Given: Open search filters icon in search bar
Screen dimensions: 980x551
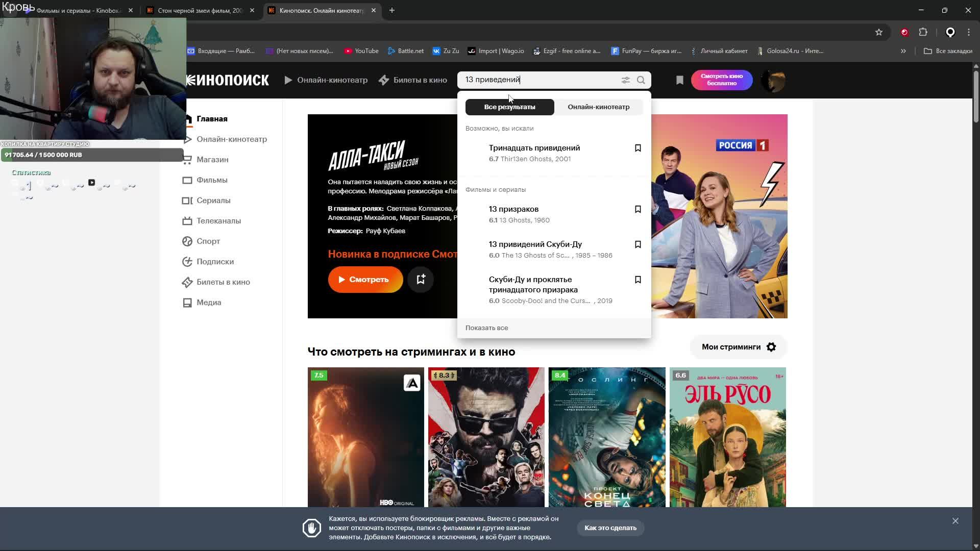Looking at the screenshot, I should 625,80.
